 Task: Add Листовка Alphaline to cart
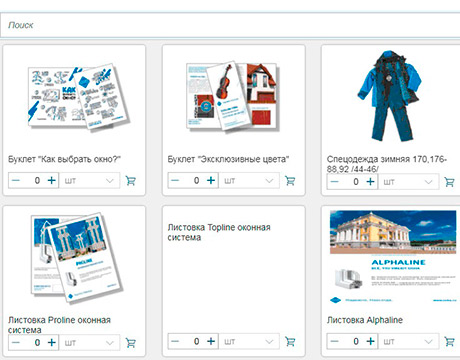point(449,341)
